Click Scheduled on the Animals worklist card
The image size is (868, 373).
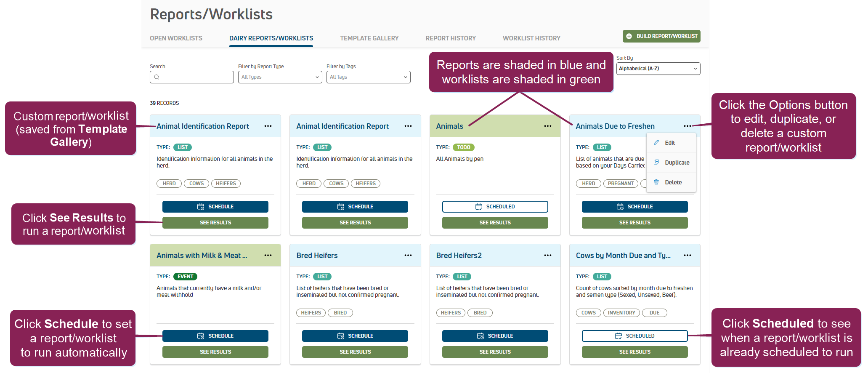(x=495, y=207)
